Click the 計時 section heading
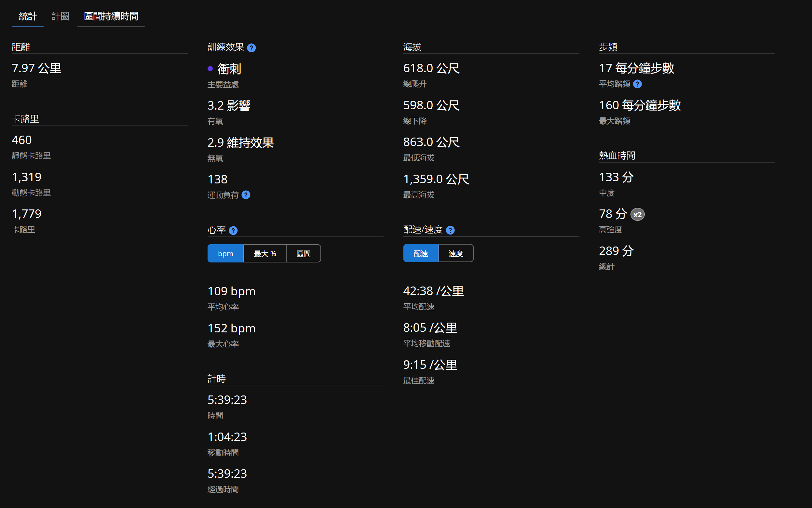Viewport: 812px width, 508px height. pos(217,379)
